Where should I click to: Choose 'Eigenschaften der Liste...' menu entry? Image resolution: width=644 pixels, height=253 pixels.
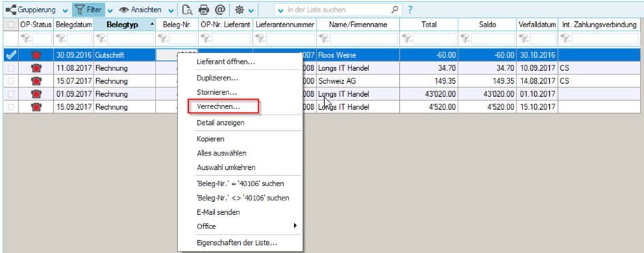point(240,243)
